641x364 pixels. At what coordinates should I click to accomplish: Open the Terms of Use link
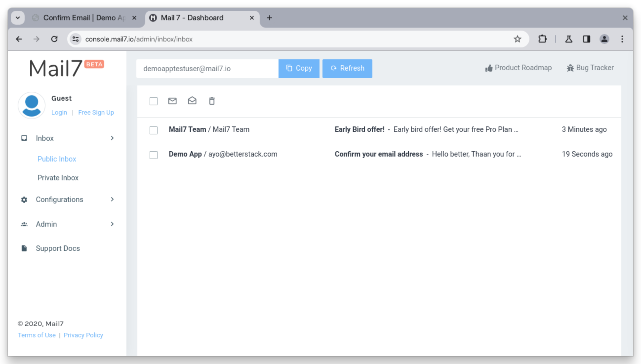37,335
